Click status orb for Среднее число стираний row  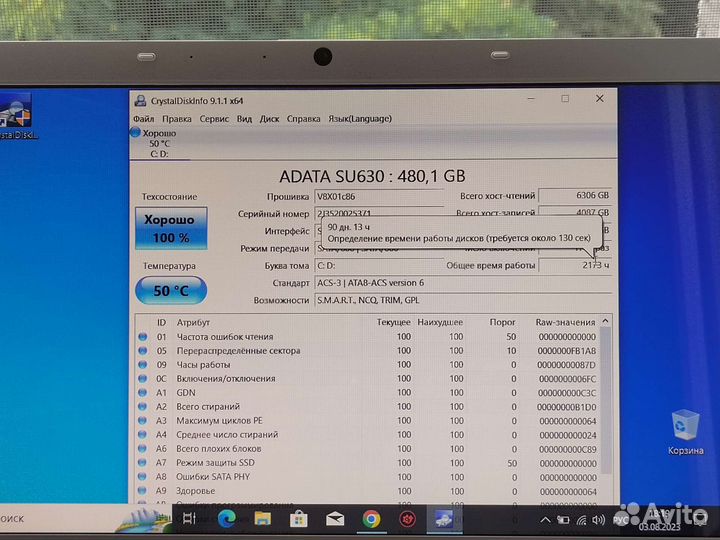pos(143,434)
